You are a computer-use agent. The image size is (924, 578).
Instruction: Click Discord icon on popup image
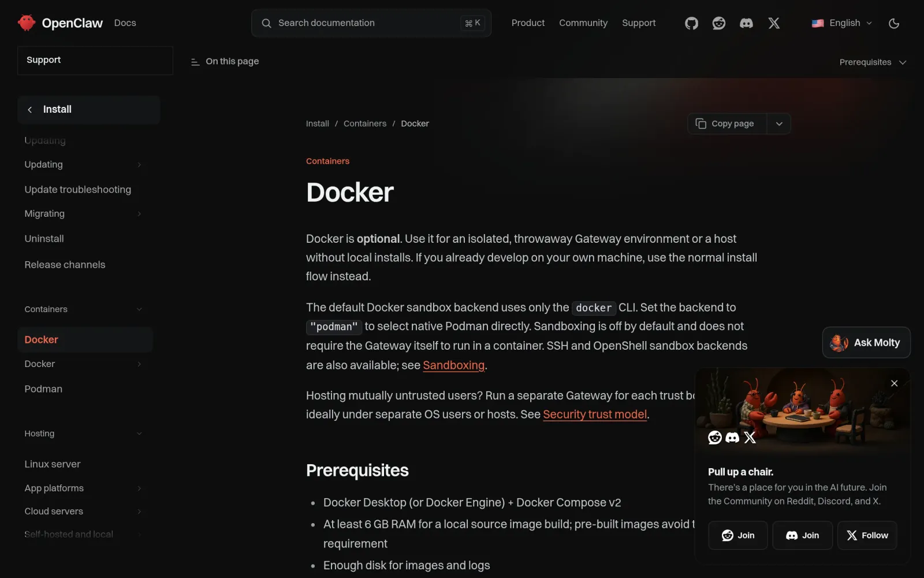pos(732,438)
